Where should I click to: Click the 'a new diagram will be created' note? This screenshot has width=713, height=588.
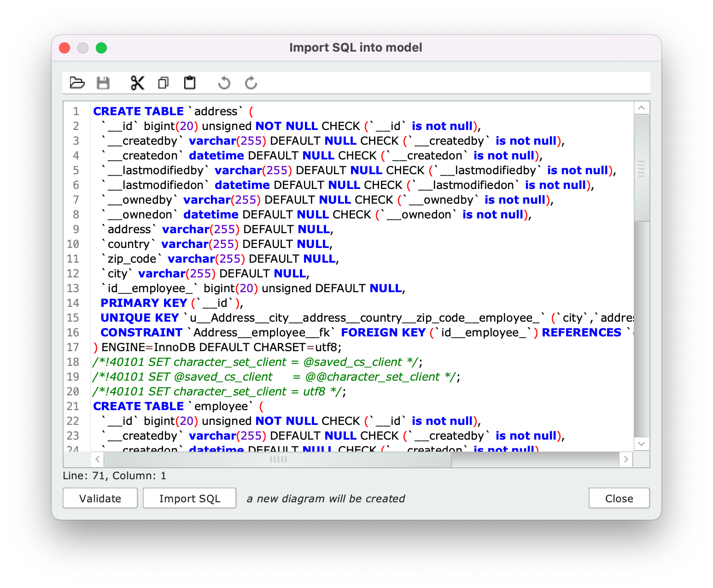tap(326, 499)
